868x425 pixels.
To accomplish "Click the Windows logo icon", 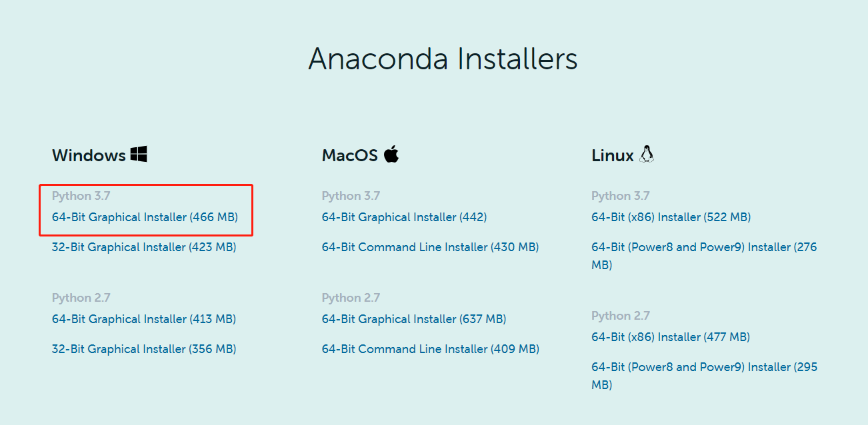I will 139,154.
